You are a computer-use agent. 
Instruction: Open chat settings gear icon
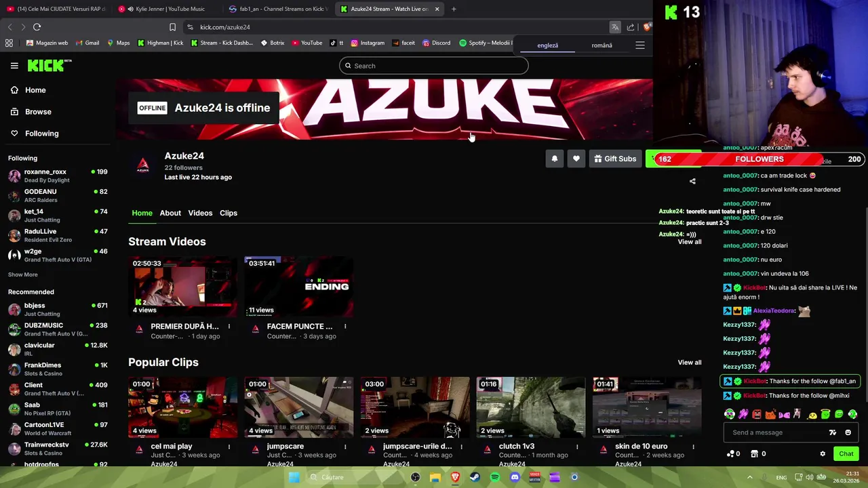pos(823,454)
